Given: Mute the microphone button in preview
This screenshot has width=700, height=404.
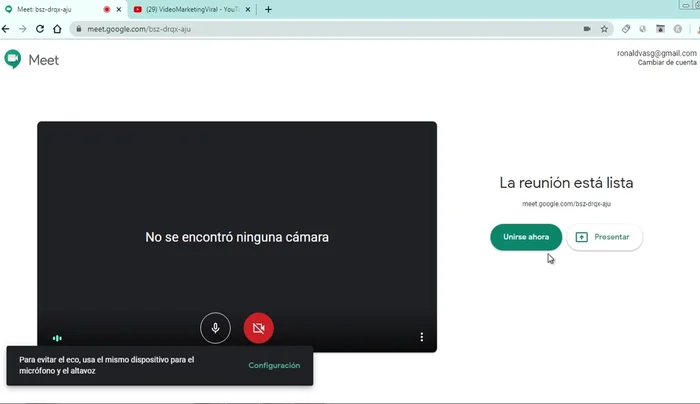Looking at the screenshot, I should point(215,328).
